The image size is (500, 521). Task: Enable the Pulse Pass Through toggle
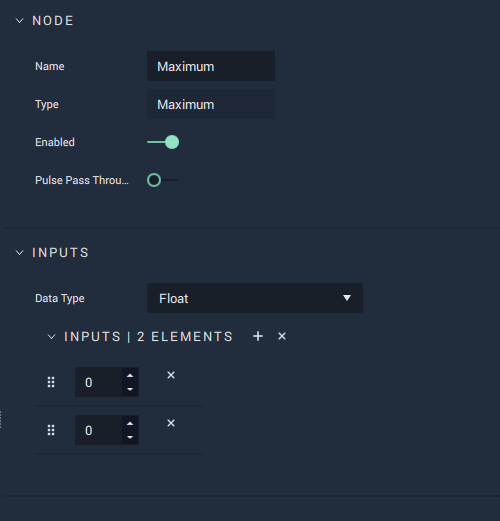[x=163, y=180]
